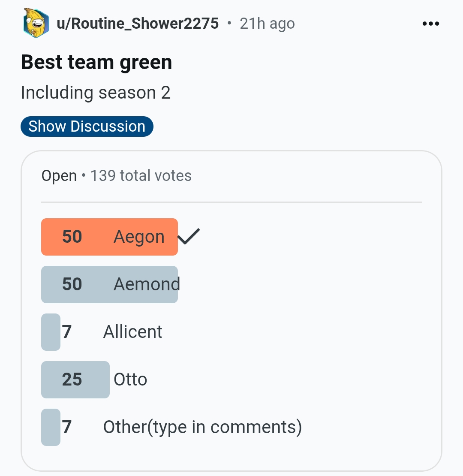463x476 pixels.
Task: Visit u/Routine_Shower2275 profile link
Action: (138, 24)
